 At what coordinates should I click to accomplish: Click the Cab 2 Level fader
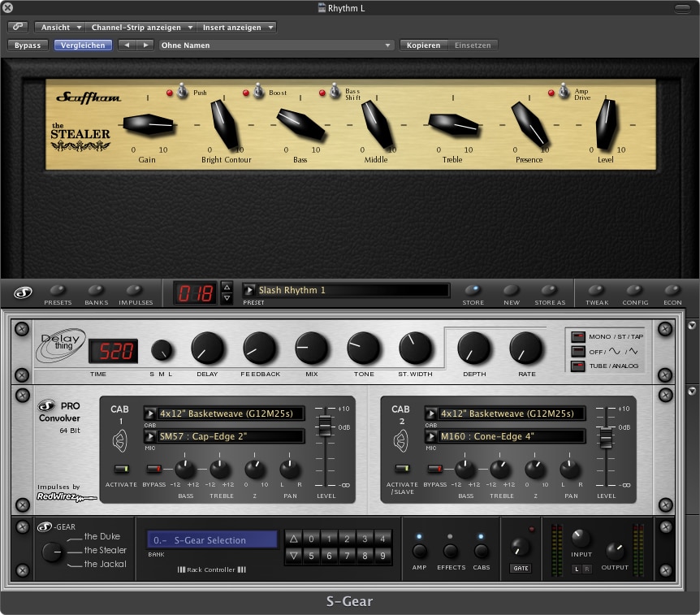coord(605,437)
